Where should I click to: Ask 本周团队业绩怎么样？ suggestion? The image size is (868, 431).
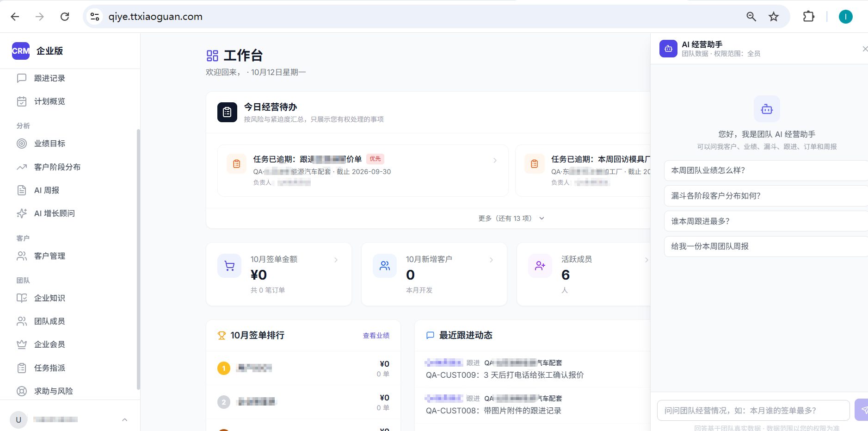[x=766, y=170]
